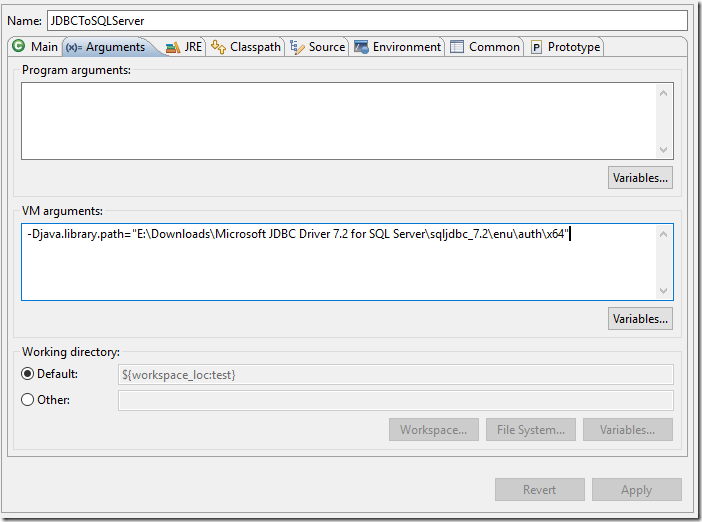This screenshot has height=522, width=702.
Task: Click inside the Program arguments text box
Action: pyautogui.click(x=340, y=120)
